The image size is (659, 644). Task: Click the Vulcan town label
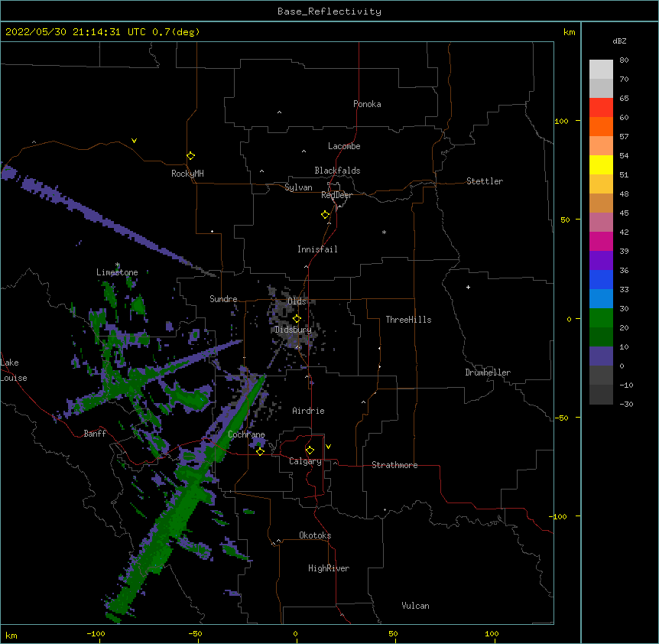(415, 606)
